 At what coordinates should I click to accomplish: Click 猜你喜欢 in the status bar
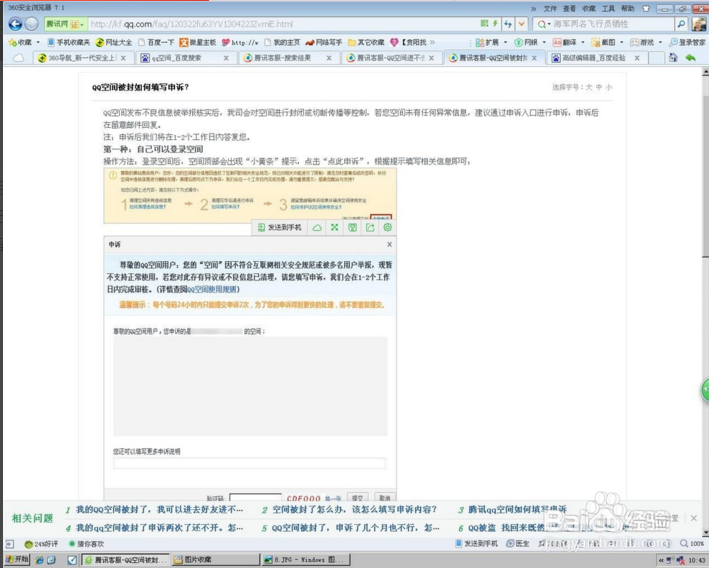pyautogui.click(x=86, y=544)
